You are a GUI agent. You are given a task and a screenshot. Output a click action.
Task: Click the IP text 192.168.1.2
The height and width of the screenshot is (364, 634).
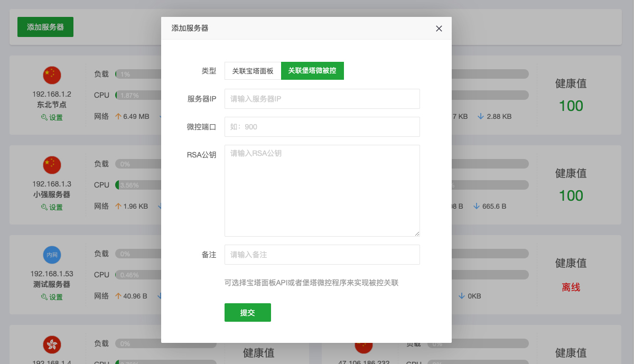coord(52,94)
